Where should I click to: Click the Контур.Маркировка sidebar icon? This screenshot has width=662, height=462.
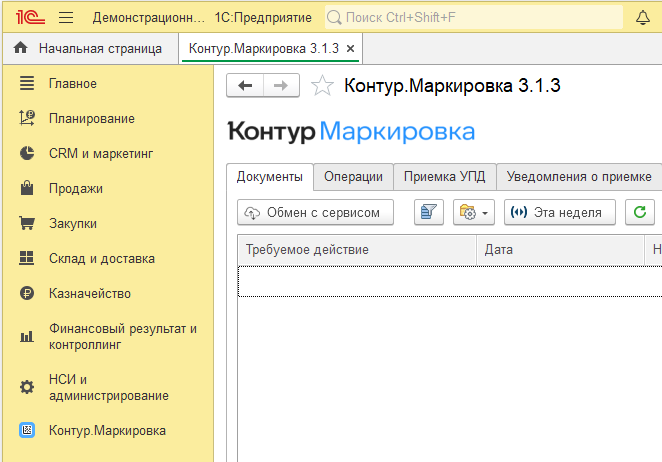pyautogui.click(x=27, y=430)
